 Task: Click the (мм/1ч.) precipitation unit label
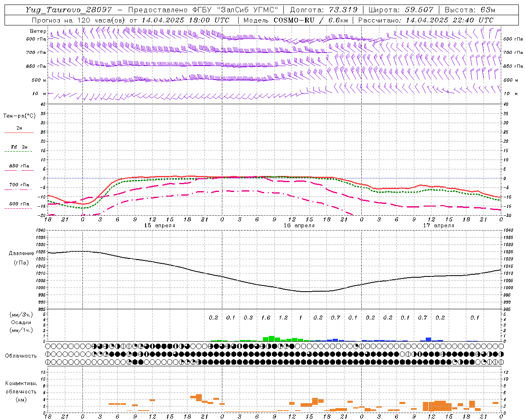[x=21, y=330]
